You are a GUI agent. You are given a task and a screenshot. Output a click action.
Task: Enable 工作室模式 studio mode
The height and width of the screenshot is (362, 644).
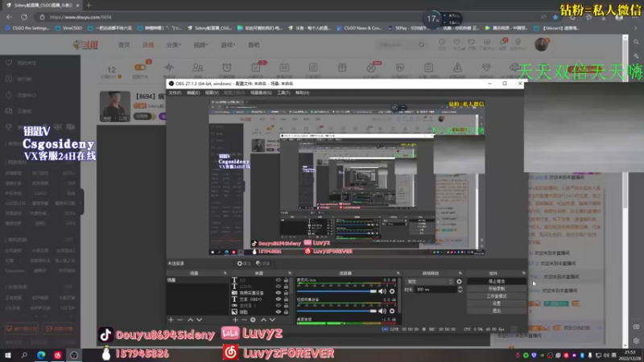tap(497, 296)
